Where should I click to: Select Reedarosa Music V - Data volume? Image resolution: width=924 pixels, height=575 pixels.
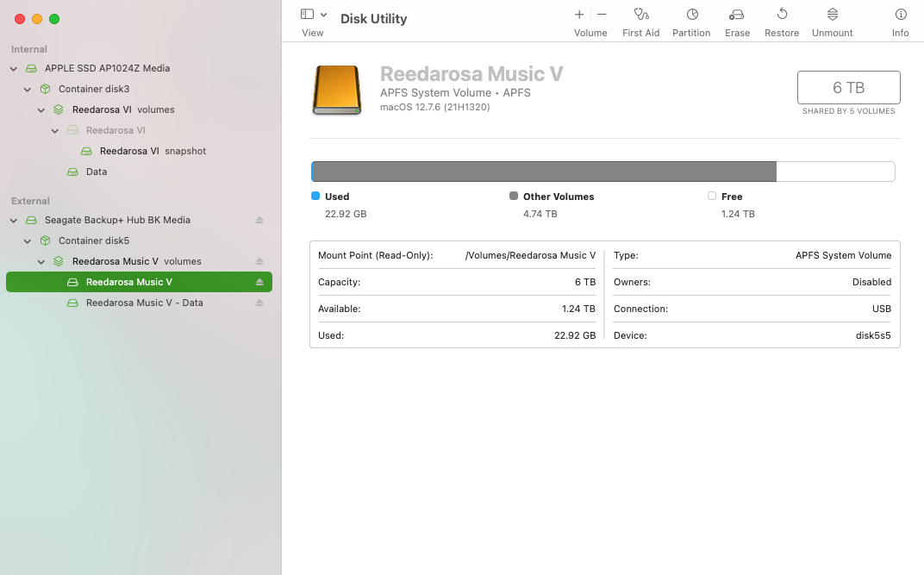coord(139,303)
